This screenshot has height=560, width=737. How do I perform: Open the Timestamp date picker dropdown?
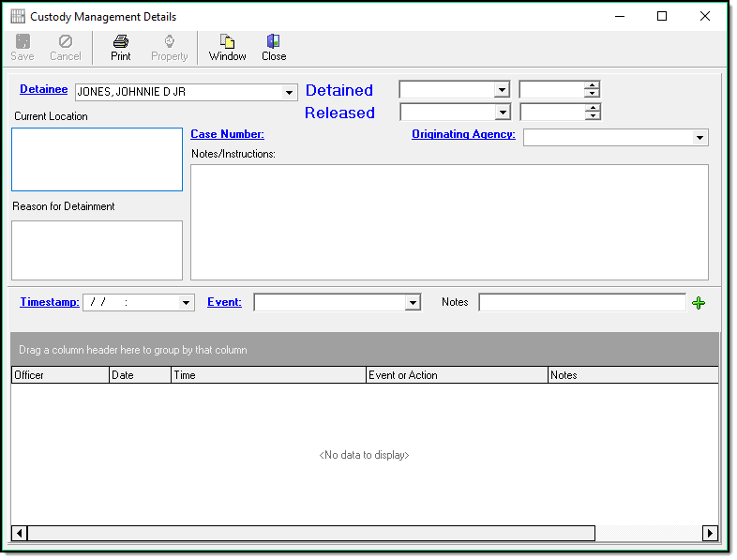click(187, 303)
